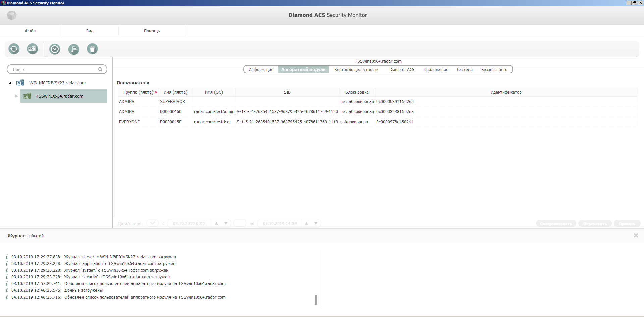Image resolution: width=644 pixels, height=317 pixels.
Task: Select the journal entry about 'server' log
Action: [94, 257]
